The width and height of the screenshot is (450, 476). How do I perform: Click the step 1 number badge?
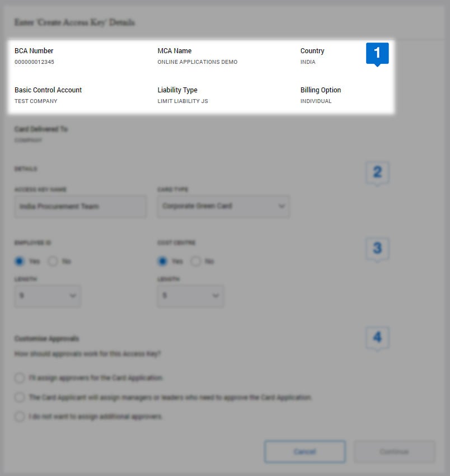(377, 53)
